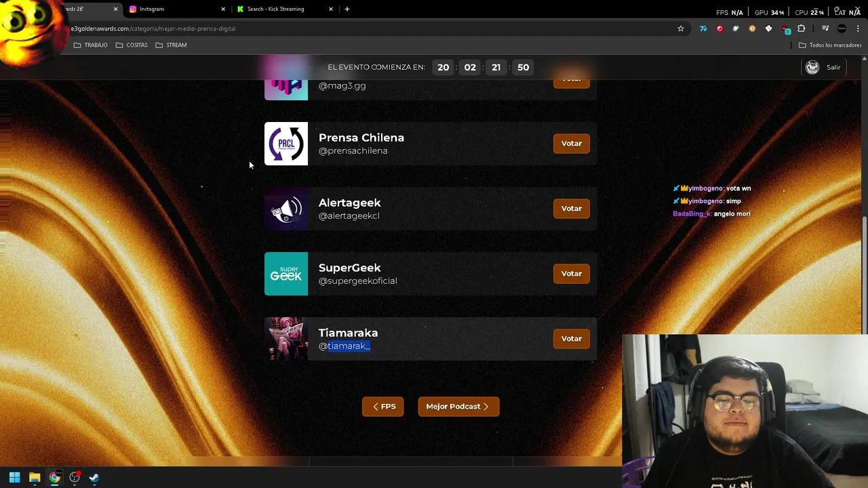Vote for Prensa Chilena

click(572, 144)
